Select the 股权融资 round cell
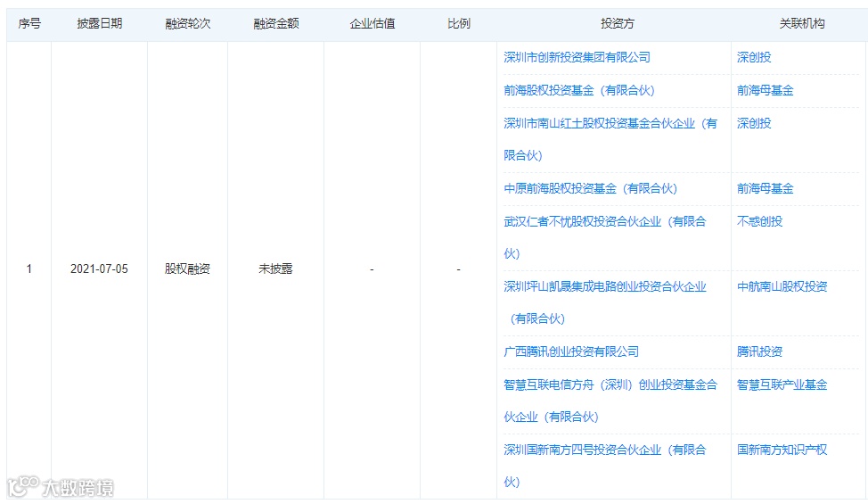The width and height of the screenshot is (868, 504). tap(187, 269)
